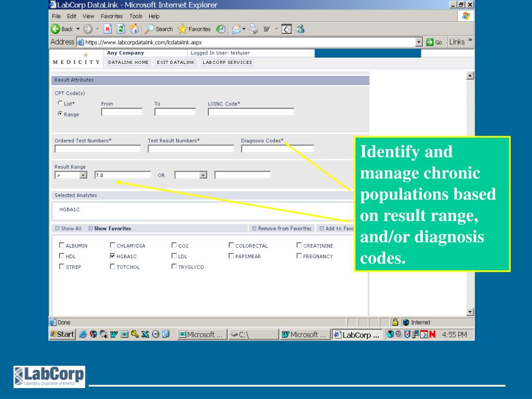The height and width of the screenshot is (399, 532).
Task: Check the STREP analyte checkbox
Action: point(62,267)
